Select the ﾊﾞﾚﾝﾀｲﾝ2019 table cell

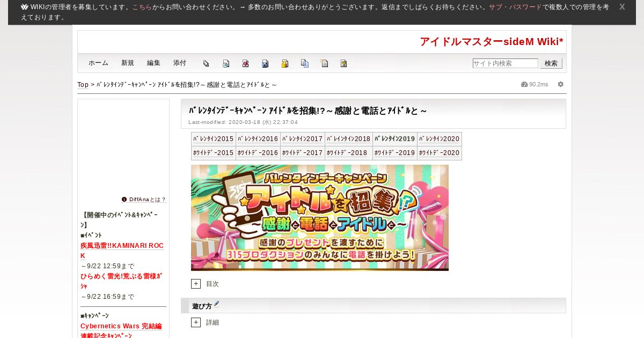pyautogui.click(x=395, y=139)
